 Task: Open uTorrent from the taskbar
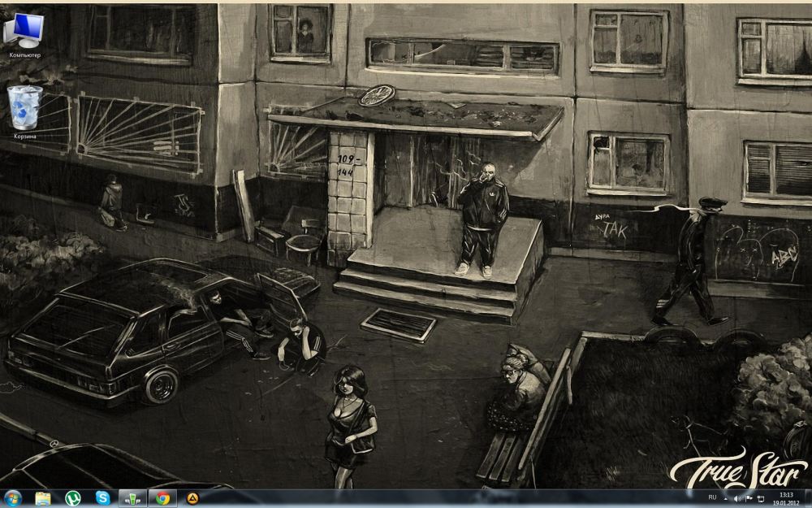point(73,499)
